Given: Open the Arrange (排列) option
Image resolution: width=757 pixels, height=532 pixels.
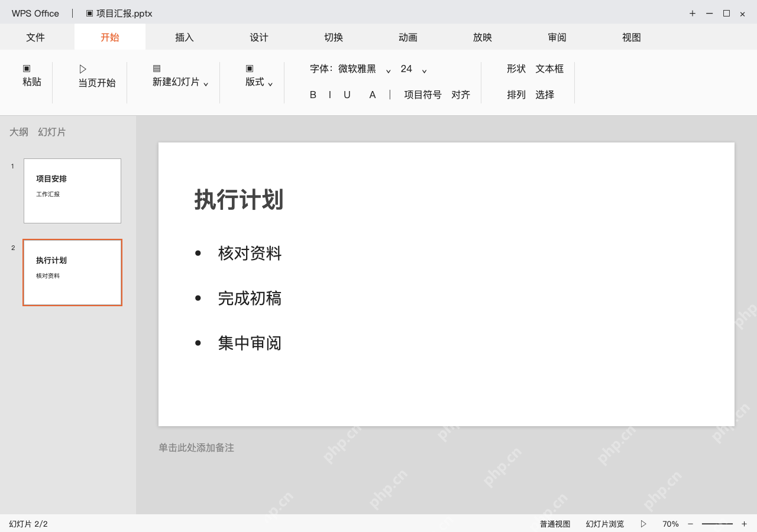Looking at the screenshot, I should (516, 95).
